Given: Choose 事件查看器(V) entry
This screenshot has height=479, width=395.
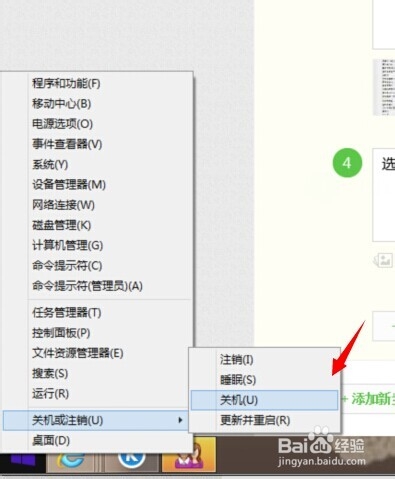Looking at the screenshot, I should pos(97,144).
